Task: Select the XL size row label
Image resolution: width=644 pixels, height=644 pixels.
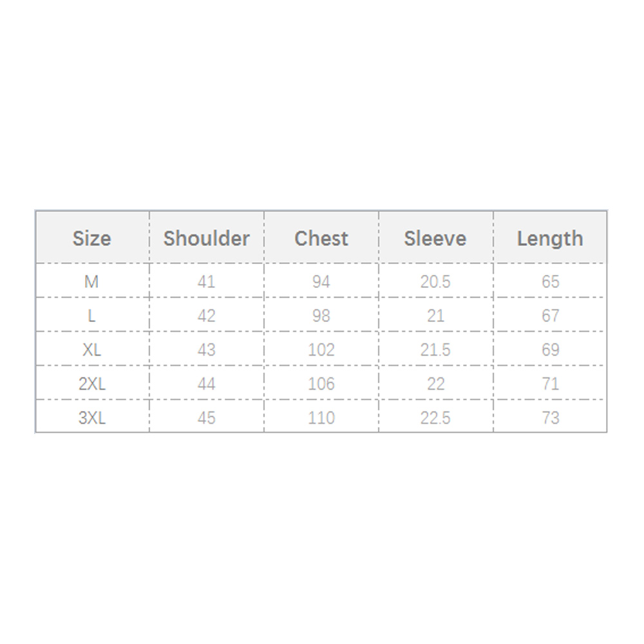Action: click(91, 350)
